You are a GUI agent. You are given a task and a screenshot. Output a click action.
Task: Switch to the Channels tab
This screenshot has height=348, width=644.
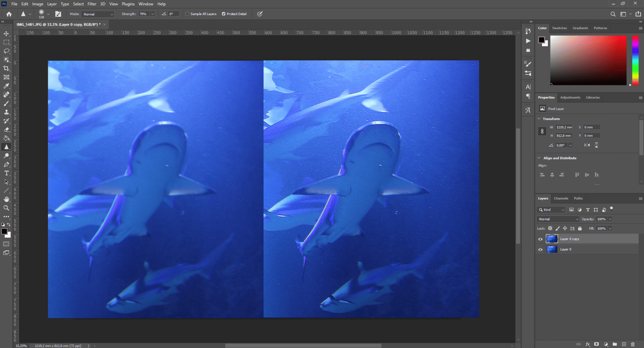coord(561,198)
